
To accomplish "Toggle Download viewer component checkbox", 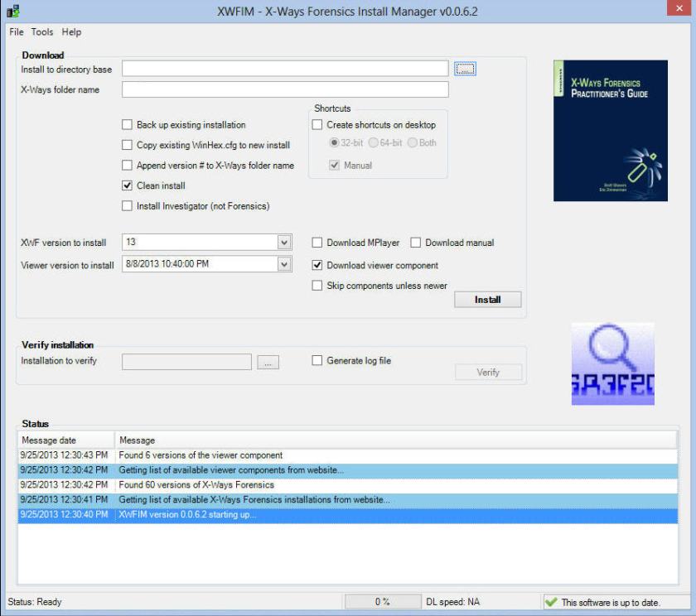I will coord(317,266).
